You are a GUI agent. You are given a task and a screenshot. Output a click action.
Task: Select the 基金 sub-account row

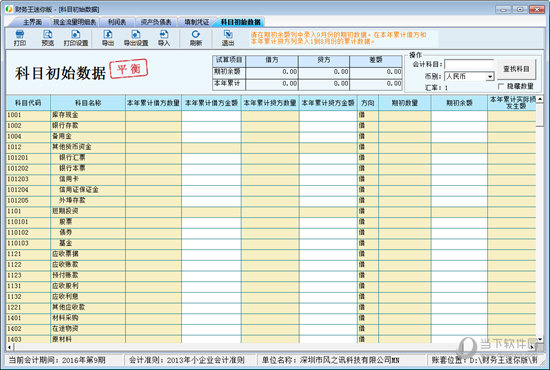pyautogui.click(x=66, y=243)
